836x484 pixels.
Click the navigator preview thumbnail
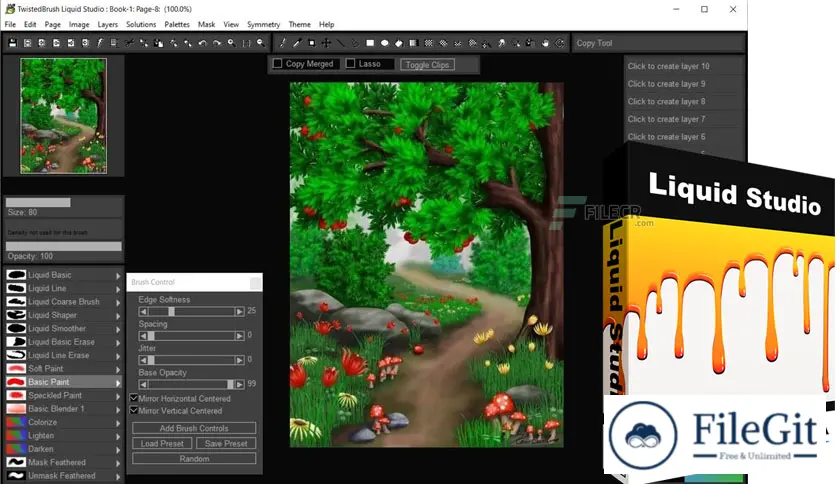point(63,116)
